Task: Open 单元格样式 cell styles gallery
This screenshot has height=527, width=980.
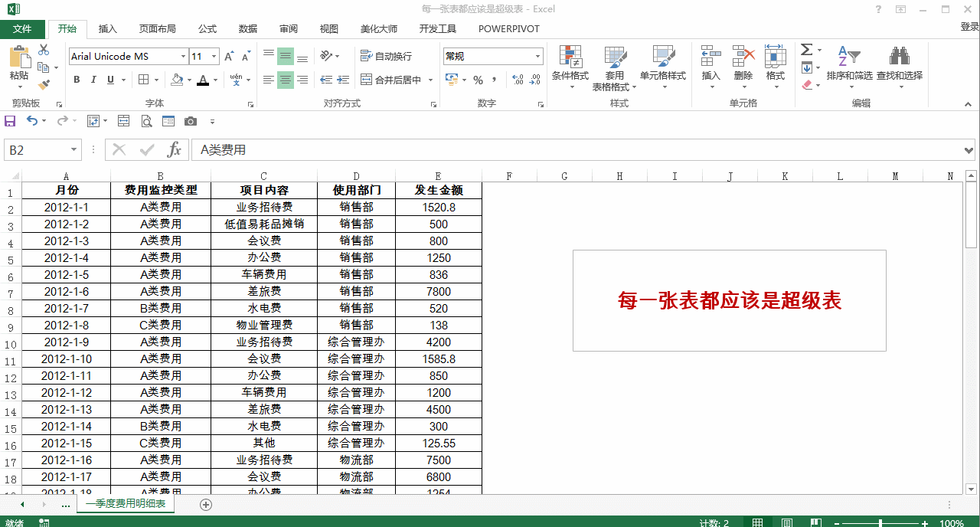Action: coord(663,66)
